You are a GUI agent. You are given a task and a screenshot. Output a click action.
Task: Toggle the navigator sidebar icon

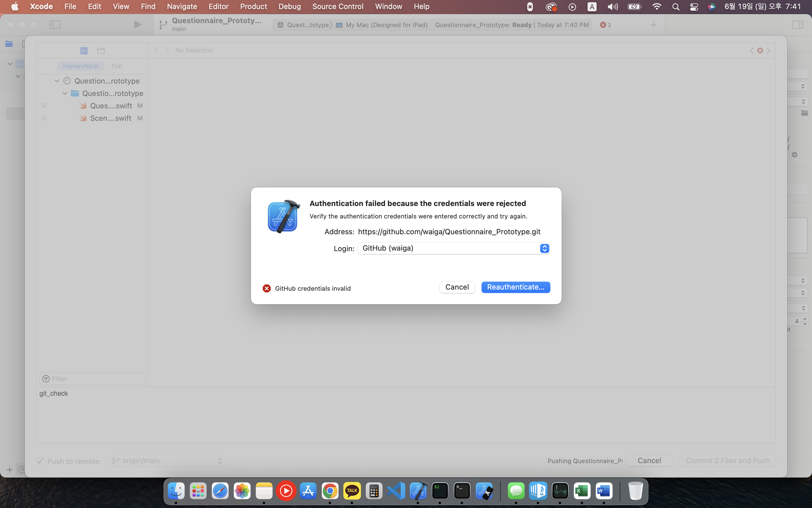(55, 25)
